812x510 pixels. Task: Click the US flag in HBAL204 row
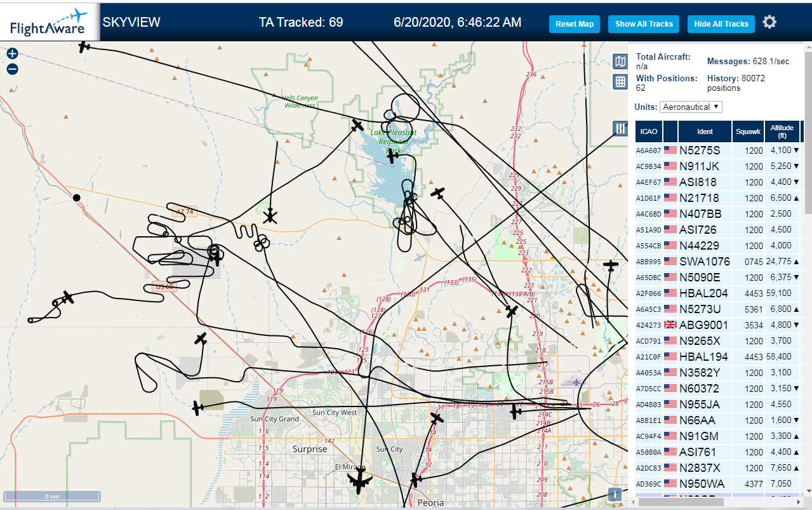[x=670, y=293]
